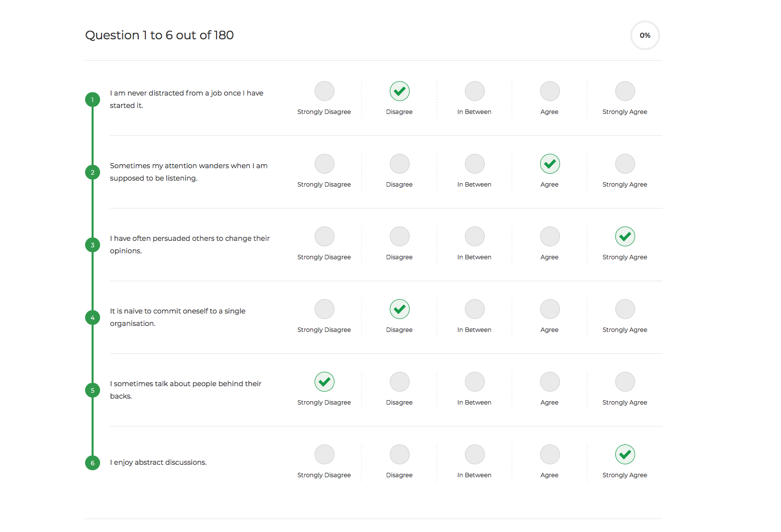Choose Agree for abstract discussions question
This screenshot has width=781, height=532.
coord(550,455)
